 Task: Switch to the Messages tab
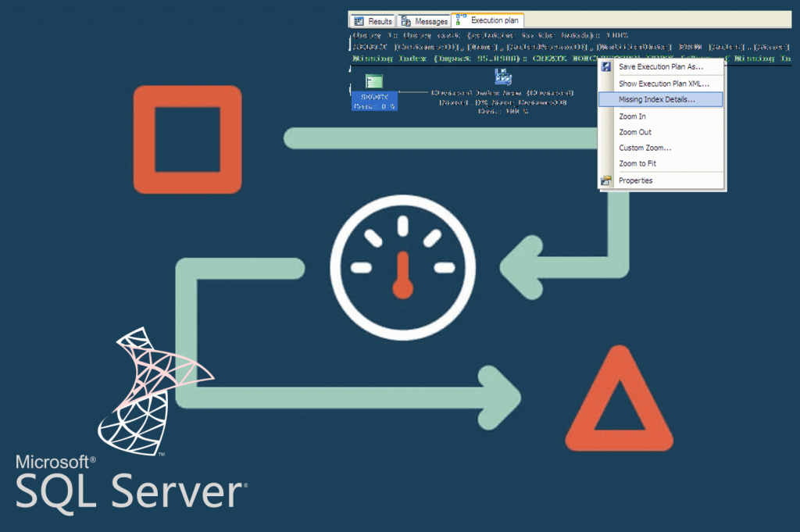(x=424, y=20)
